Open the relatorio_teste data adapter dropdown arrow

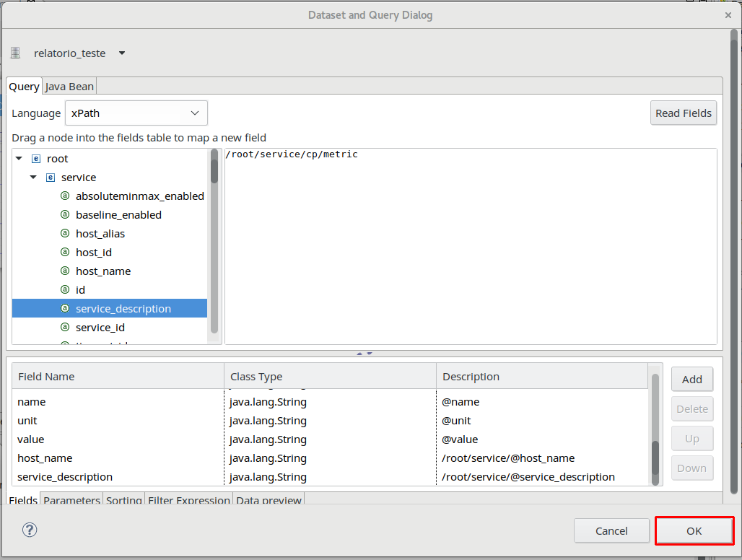click(x=121, y=53)
